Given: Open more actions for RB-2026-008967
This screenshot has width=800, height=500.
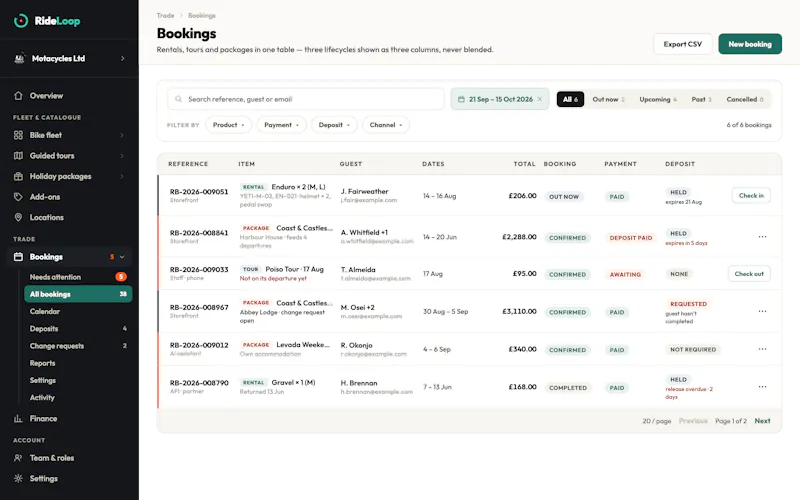Looking at the screenshot, I should coord(762,311).
